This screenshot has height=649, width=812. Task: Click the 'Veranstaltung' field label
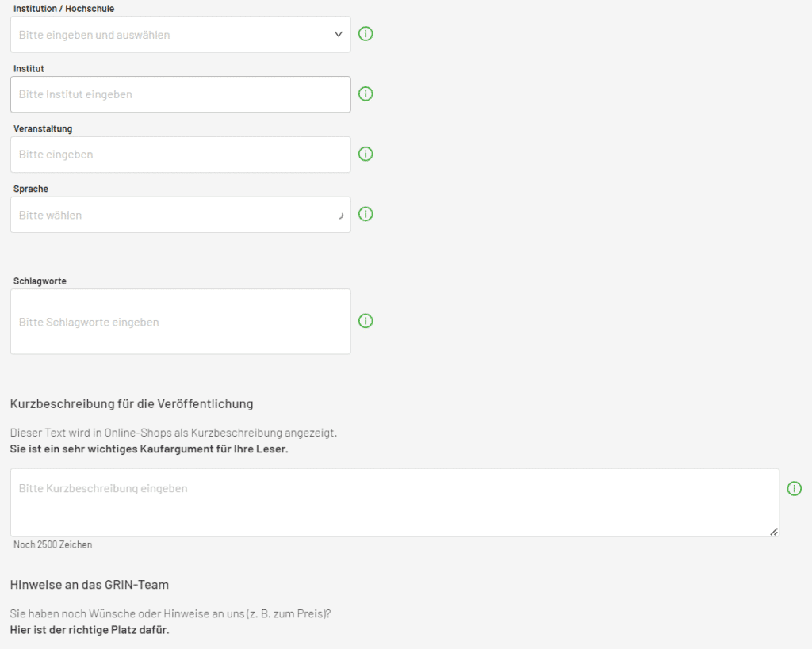43,128
